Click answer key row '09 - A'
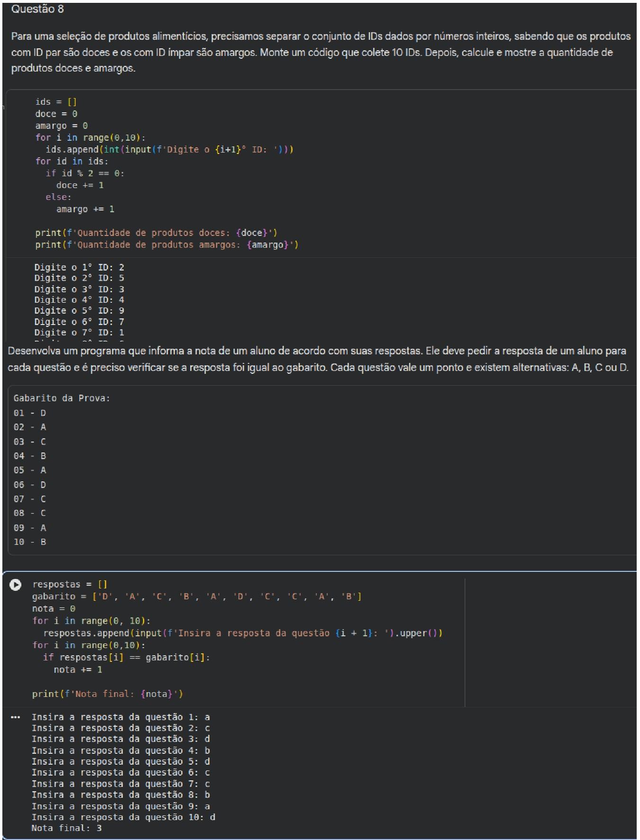This screenshot has height=840, width=640. coord(30,528)
